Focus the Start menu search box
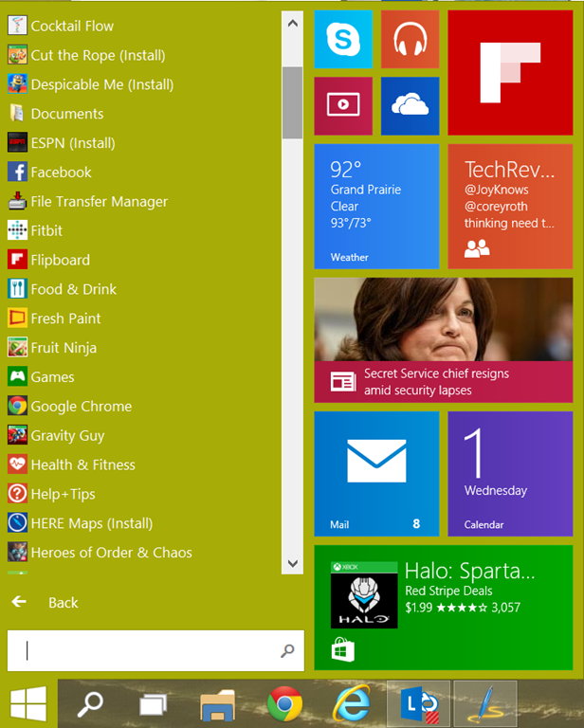Image resolution: width=584 pixels, height=728 pixels. pos(155,650)
